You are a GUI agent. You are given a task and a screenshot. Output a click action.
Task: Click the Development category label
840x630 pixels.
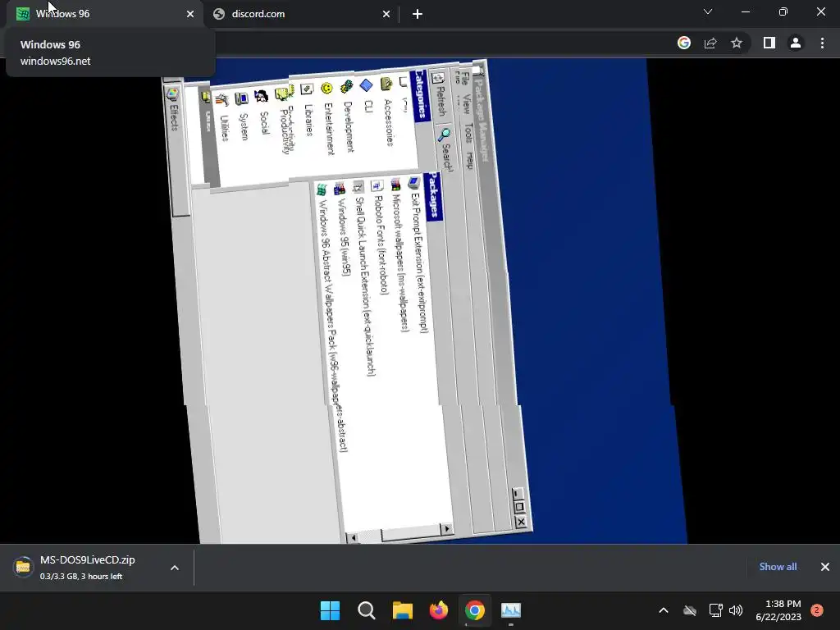(x=348, y=126)
